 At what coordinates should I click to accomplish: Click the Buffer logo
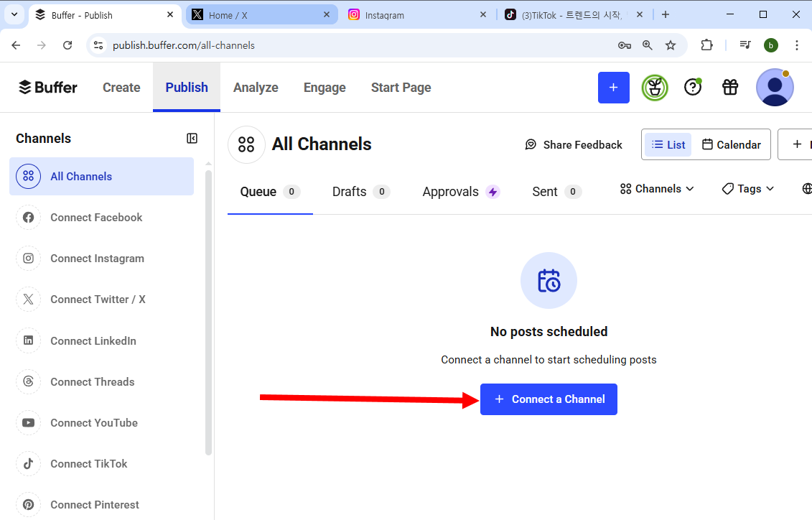[x=47, y=87]
